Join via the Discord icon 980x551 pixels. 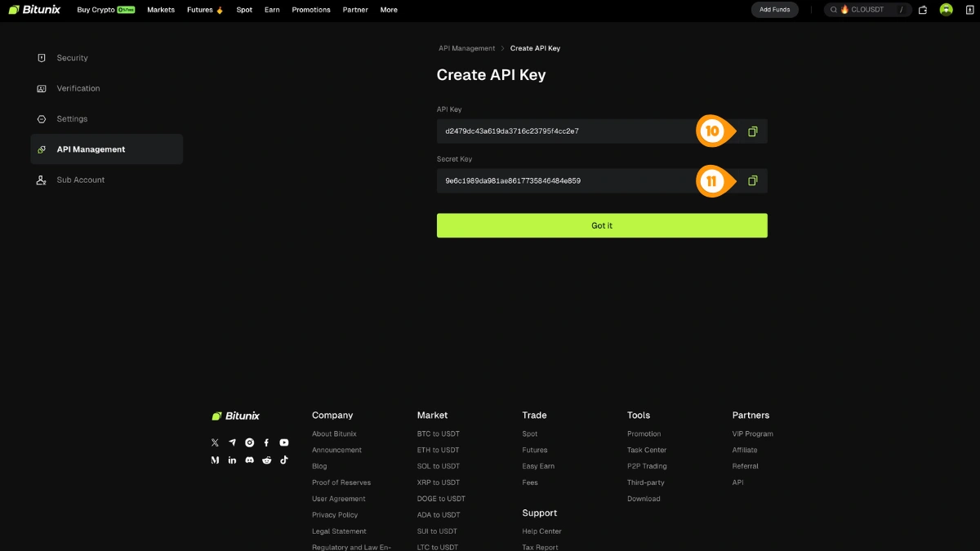pos(249,460)
